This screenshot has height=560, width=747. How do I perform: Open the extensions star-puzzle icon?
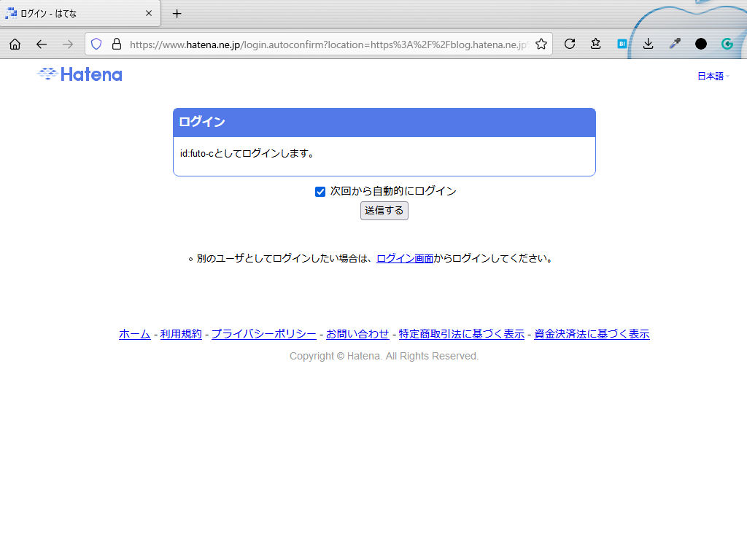coord(595,44)
